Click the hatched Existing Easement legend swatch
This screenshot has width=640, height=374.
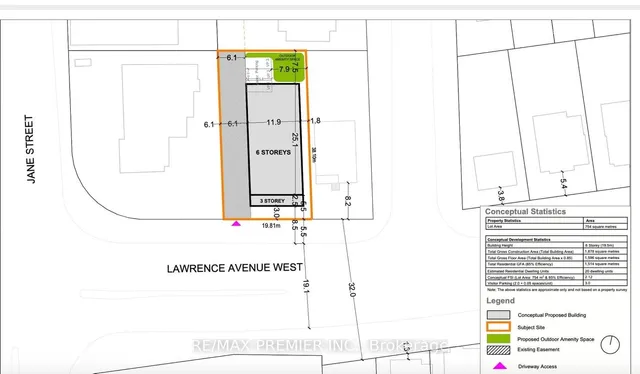click(x=498, y=350)
